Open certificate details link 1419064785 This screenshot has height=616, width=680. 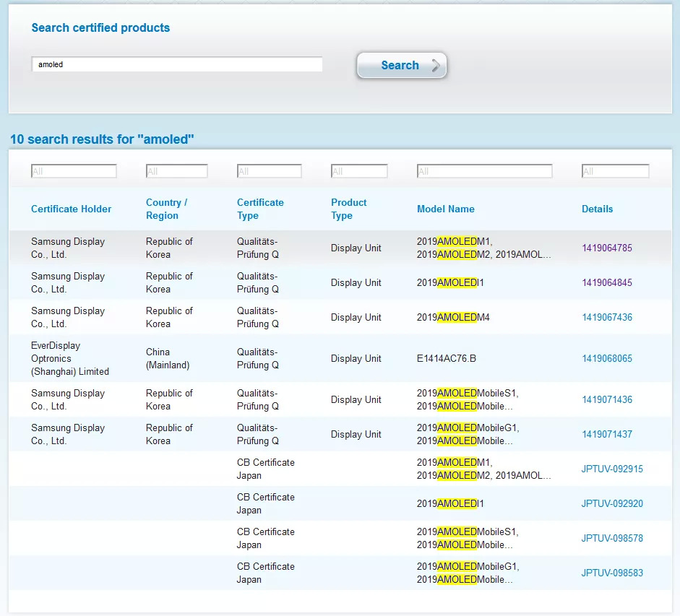click(607, 248)
